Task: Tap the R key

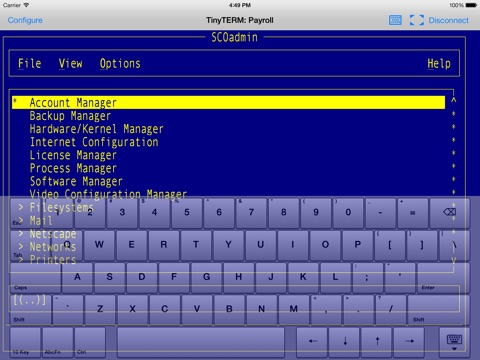Action: pos(164,245)
